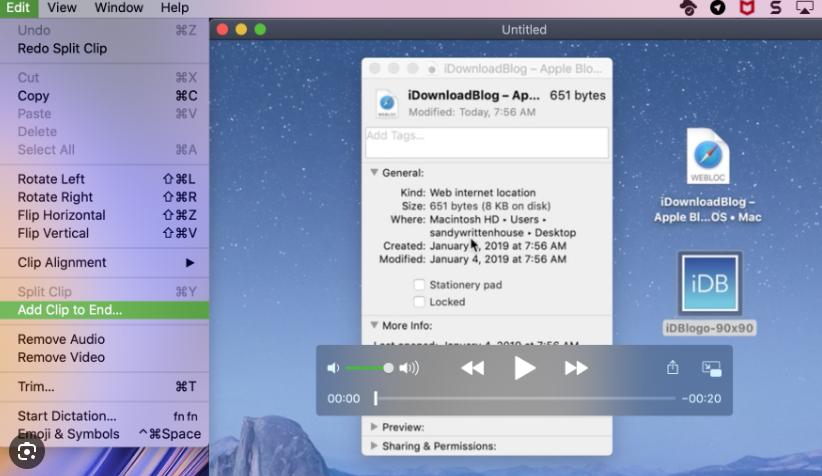Choose Trim... from the Edit menu
This screenshot has width=822, height=476.
105,386
